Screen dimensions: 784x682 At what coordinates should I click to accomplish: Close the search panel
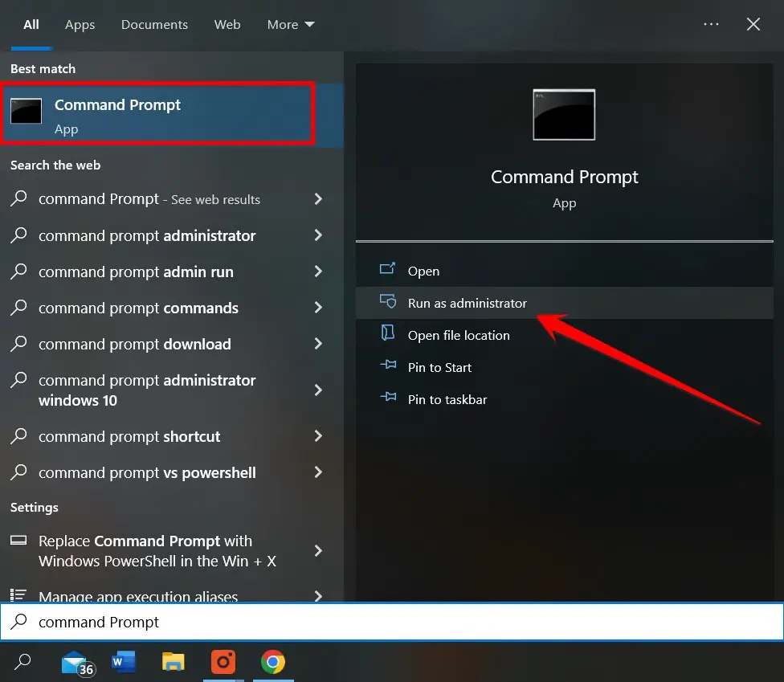coord(753,24)
